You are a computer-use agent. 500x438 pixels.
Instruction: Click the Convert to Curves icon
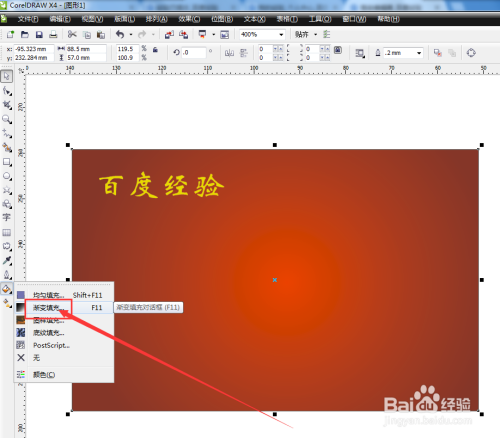coord(471,53)
